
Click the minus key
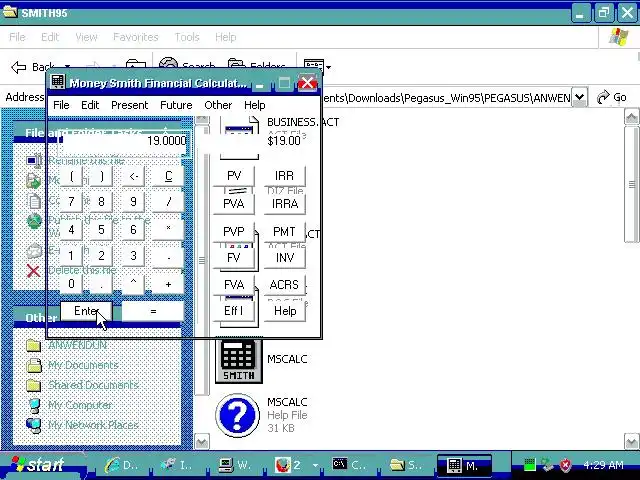168,256
